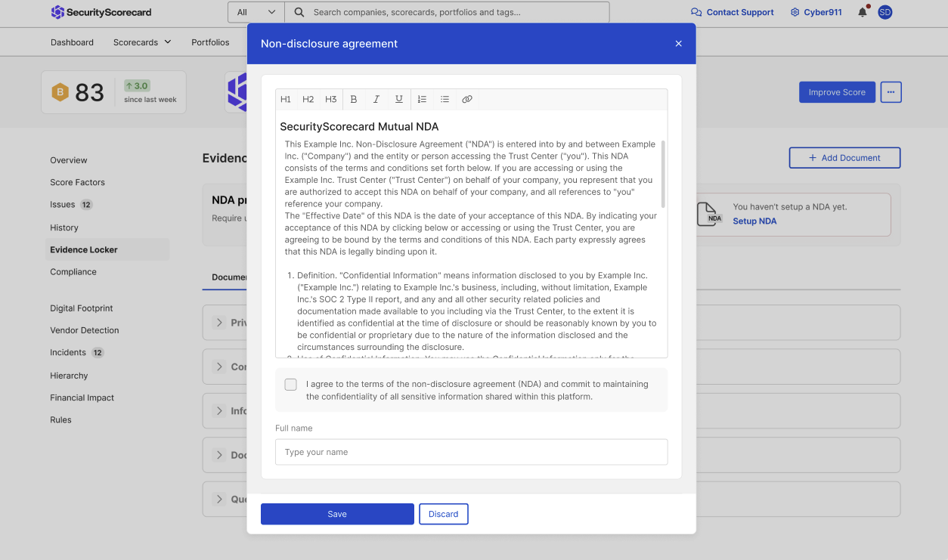This screenshot has width=948, height=560.
Task: Open Compliance in sidebar
Action: click(x=73, y=271)
